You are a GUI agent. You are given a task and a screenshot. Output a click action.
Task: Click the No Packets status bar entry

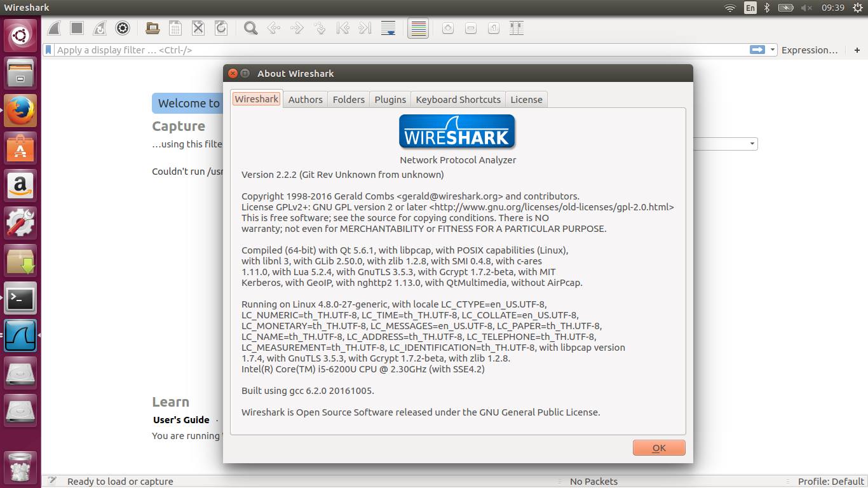pyautogui.click(x=593, y=481)
